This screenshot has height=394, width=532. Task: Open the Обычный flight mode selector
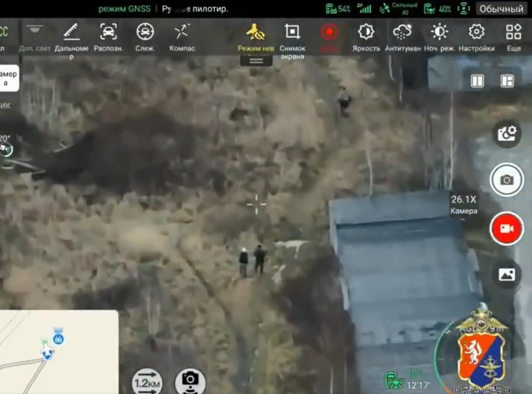pos(501,9)
